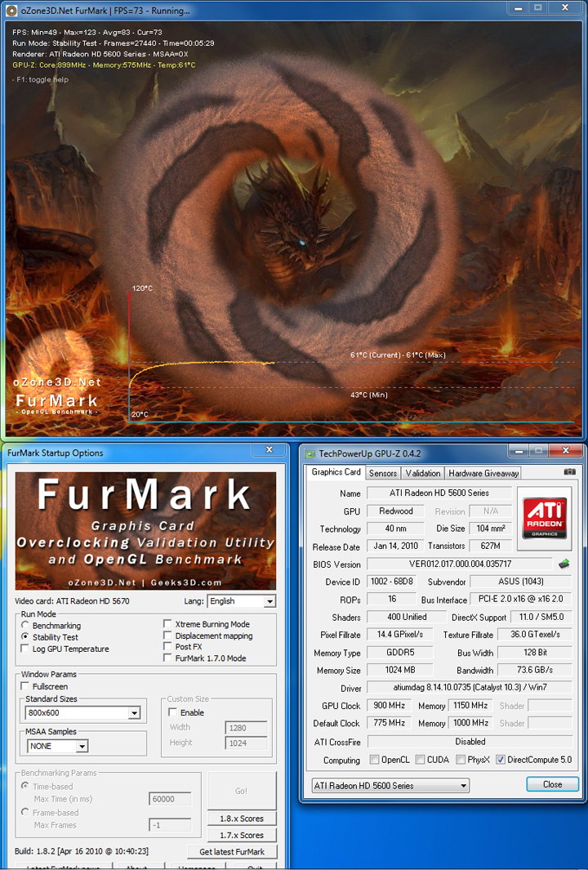Image resolution: width=588 pixels, height=870 pixels.
Task: Enable Log GPU Temperature
Action: click(25, 649)
